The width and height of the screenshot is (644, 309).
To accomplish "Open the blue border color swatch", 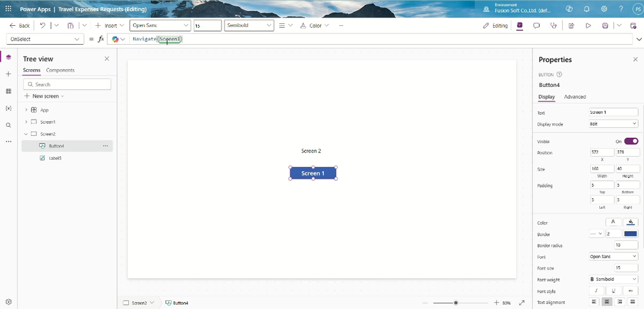I will 630,233.
